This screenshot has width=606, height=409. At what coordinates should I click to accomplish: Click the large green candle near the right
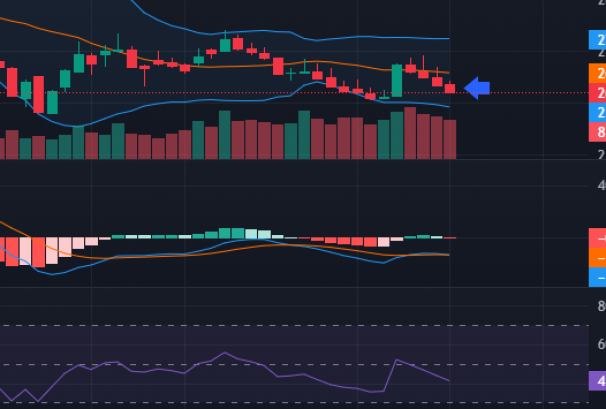[x=397, y=81]
